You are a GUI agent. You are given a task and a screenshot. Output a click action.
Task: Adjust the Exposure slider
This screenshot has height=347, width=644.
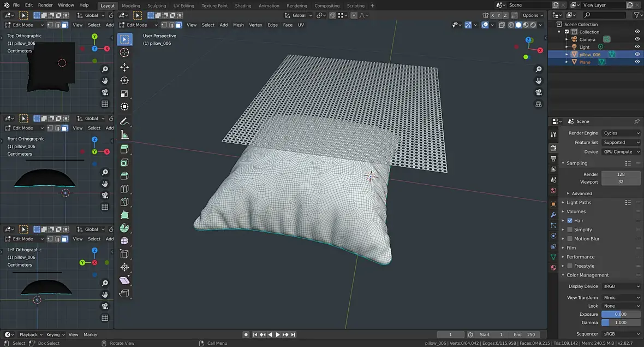point(621,314)
